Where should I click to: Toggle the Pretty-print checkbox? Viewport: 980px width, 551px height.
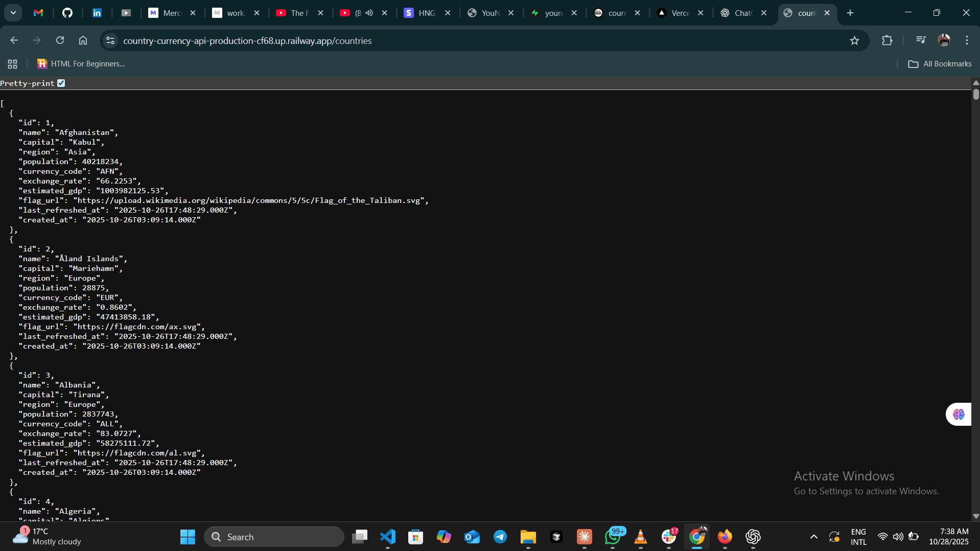click(x=61, y=83)
